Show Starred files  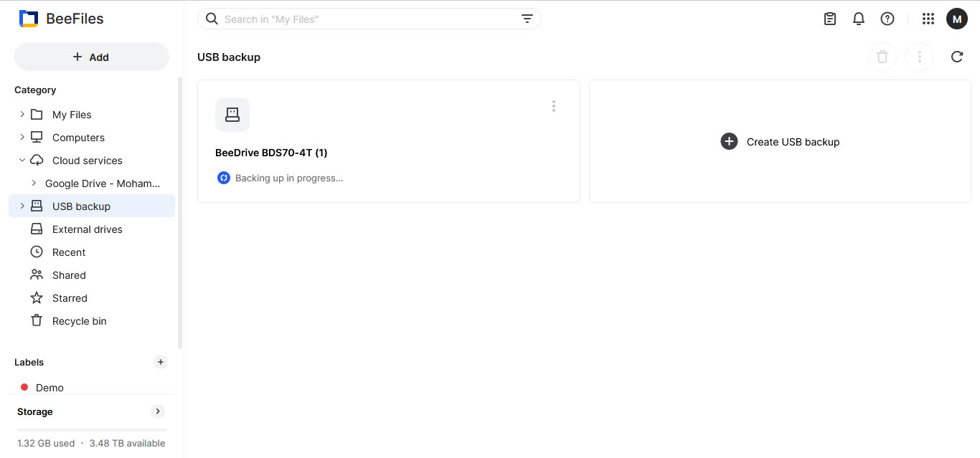[x=70, y=298]
